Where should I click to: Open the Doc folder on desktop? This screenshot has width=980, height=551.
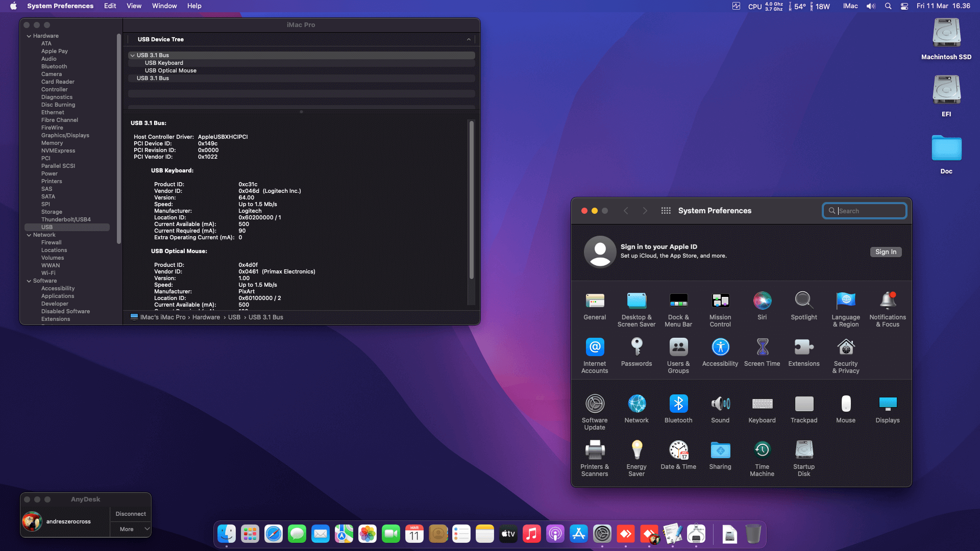click(946, 155)
